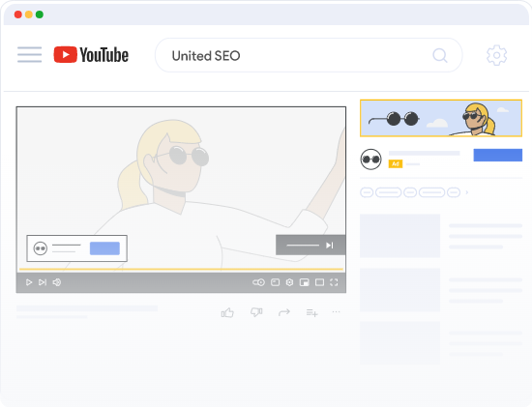Screen dimensions: 532x407
Task: Click the yellow video progress bar
Action: coord(181,270)
